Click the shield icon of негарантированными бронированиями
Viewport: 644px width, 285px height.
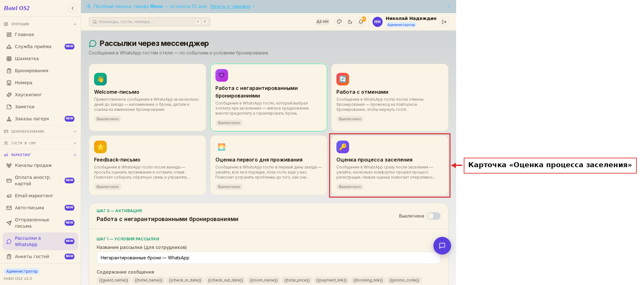[222, 75]
